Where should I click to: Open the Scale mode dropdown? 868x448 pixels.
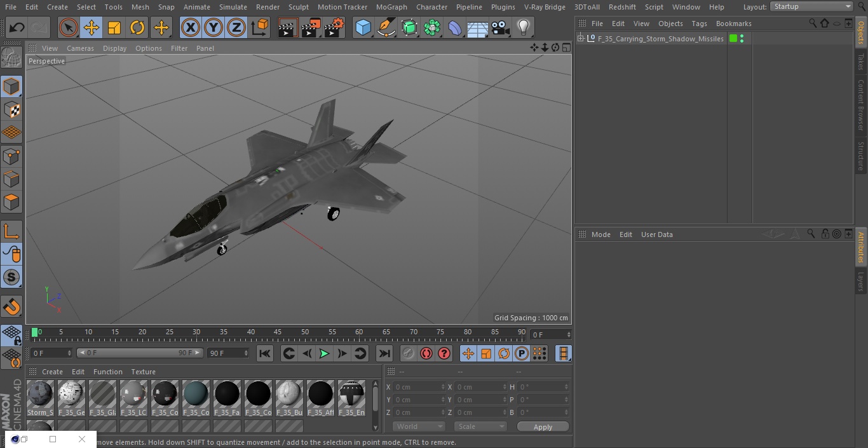tap(480, 426)
